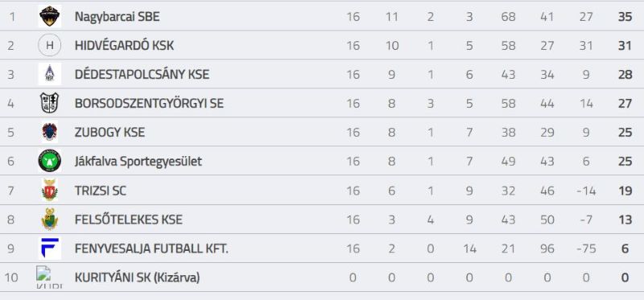Open the Jákfalva Sportegyesület team page

(138, 162)
